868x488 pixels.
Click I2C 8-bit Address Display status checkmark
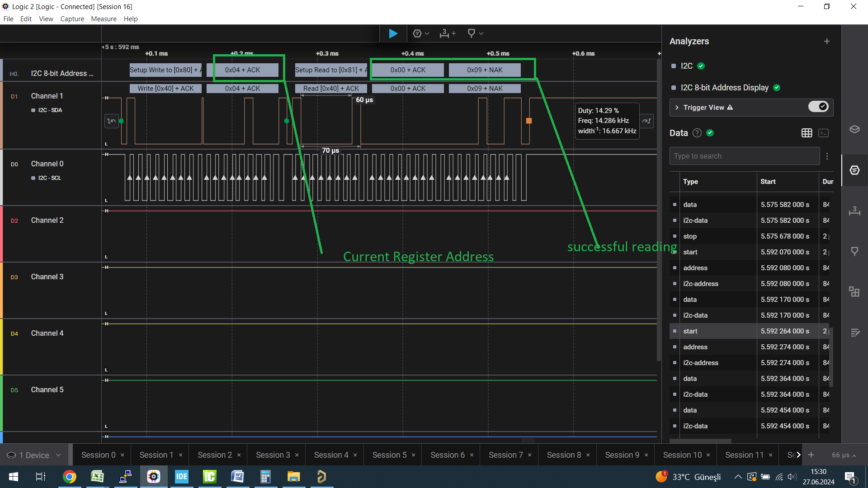click(777, 88)
